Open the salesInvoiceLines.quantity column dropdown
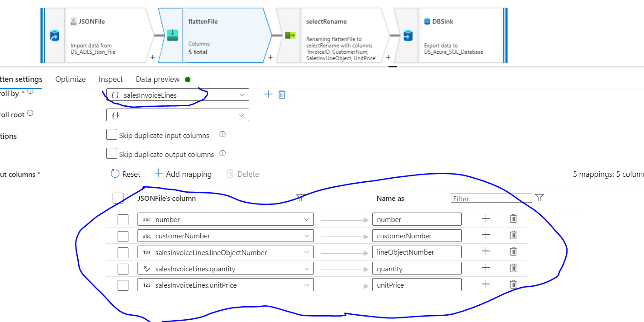The image size is (644, 322). [307, 268]
